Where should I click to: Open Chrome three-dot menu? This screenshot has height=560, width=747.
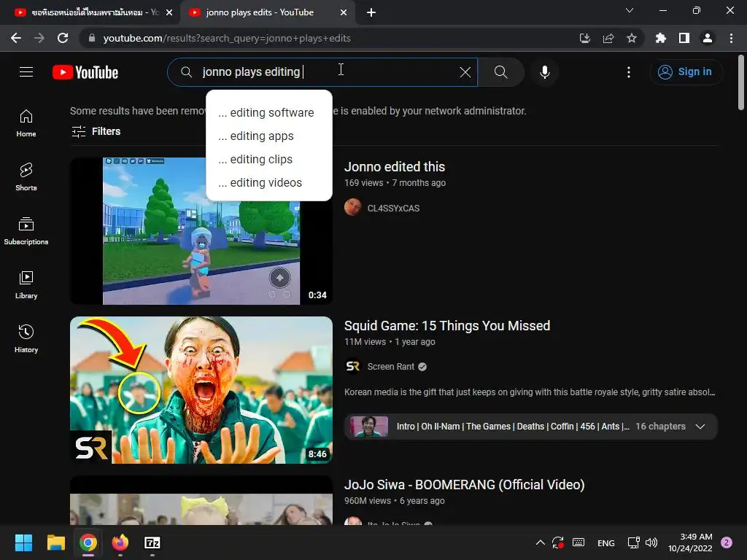[x=731, y=38]
